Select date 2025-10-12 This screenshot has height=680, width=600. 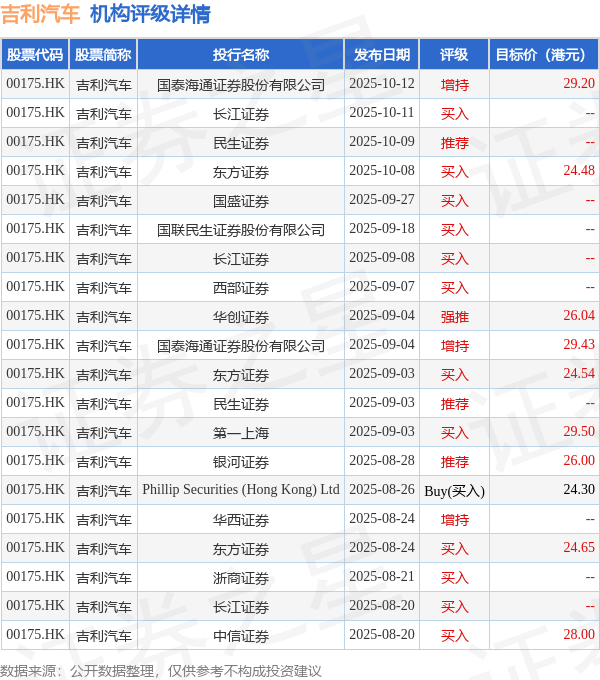[x=382, y=83]
